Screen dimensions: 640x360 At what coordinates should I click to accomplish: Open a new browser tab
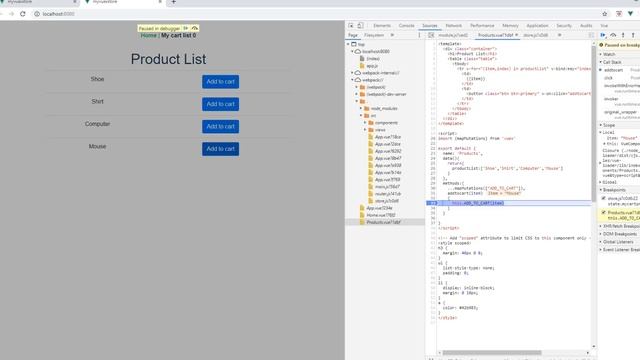(x=173, y=2)
